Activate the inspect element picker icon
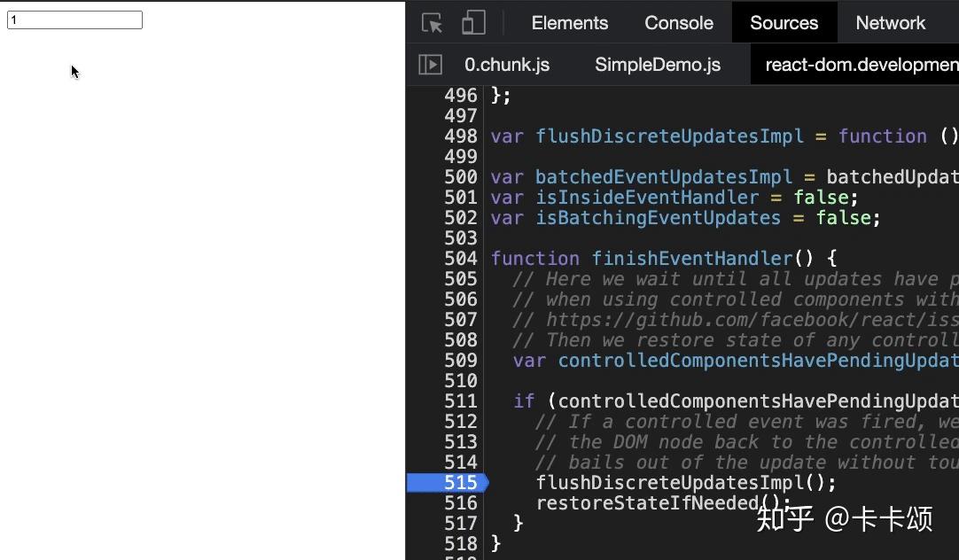 (432, 23)
